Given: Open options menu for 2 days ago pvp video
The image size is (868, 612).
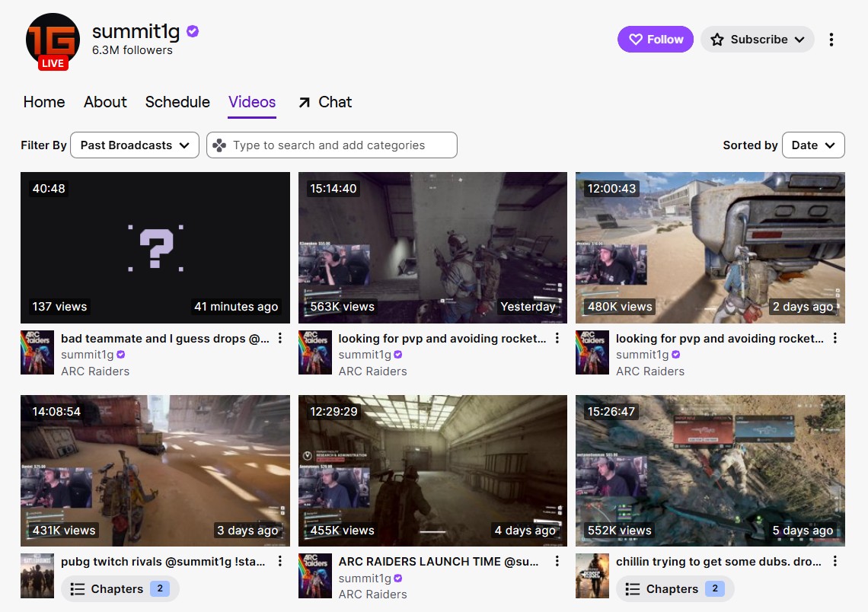Looking at the screenshot, I should [x=834, y=338].
